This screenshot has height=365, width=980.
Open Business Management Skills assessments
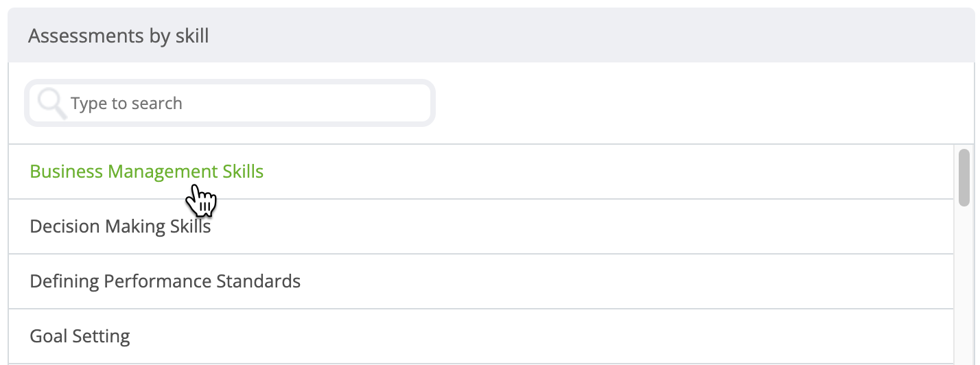147,172
